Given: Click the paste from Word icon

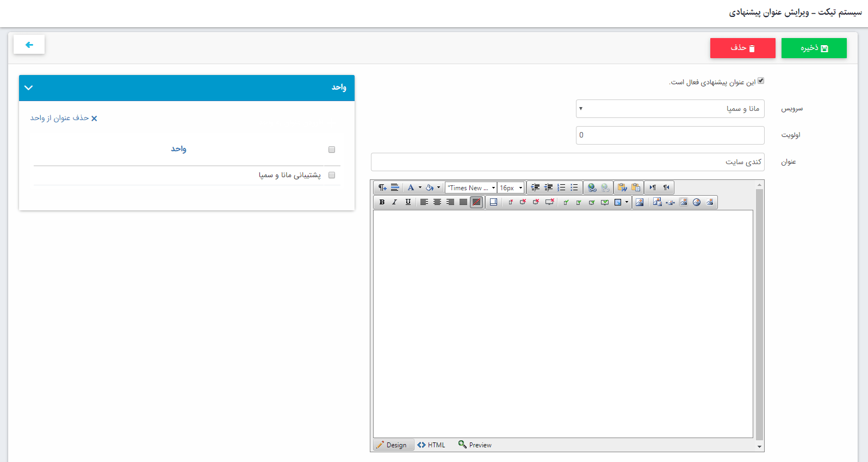Looking at the screenshot, I should tap(622, 188).
